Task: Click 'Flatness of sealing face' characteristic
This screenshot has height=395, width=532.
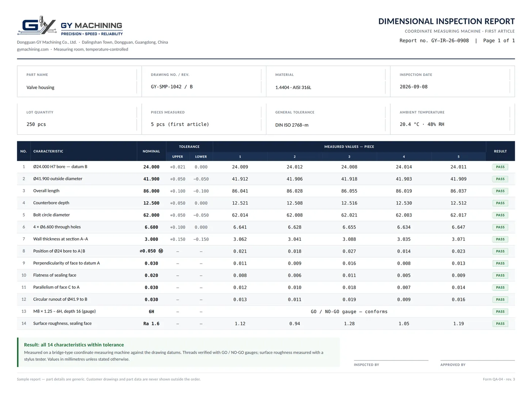Action: [55, 275]
